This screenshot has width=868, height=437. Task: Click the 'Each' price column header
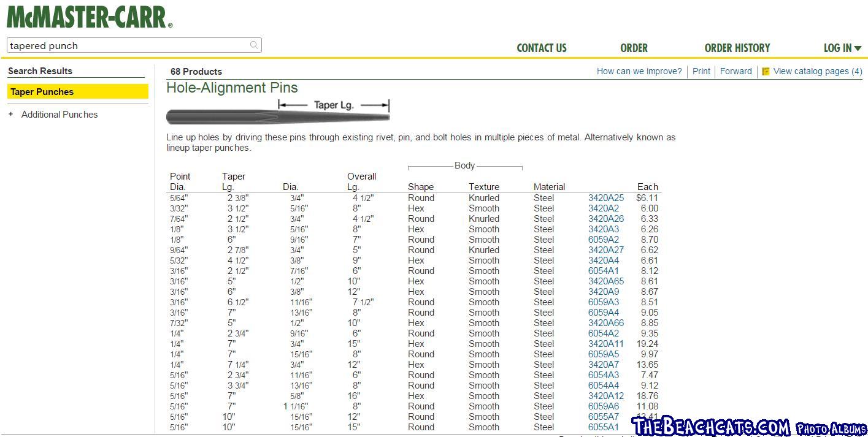[x=648, y=187]
